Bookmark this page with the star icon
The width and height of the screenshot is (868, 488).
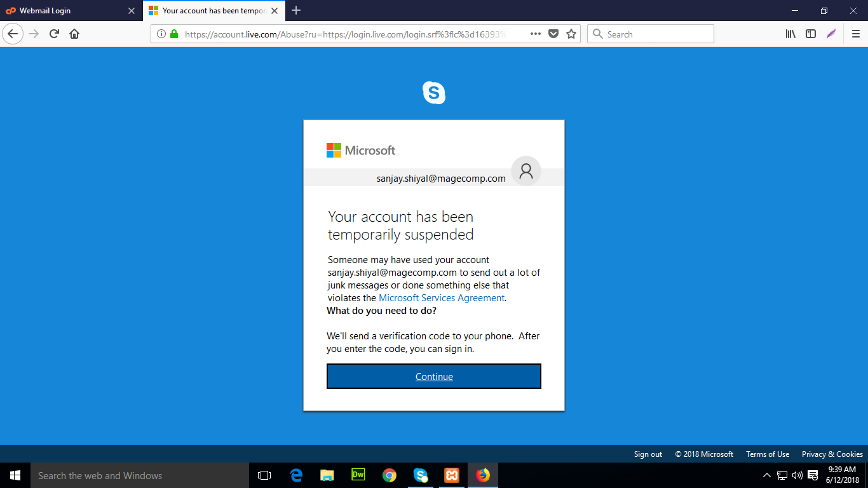[x=571, y=34]
